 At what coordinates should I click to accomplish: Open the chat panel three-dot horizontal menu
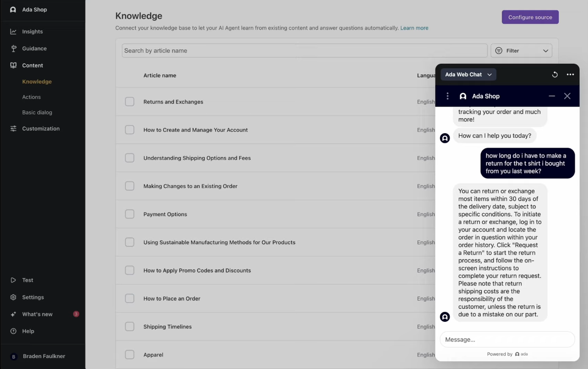click(570, 75)
